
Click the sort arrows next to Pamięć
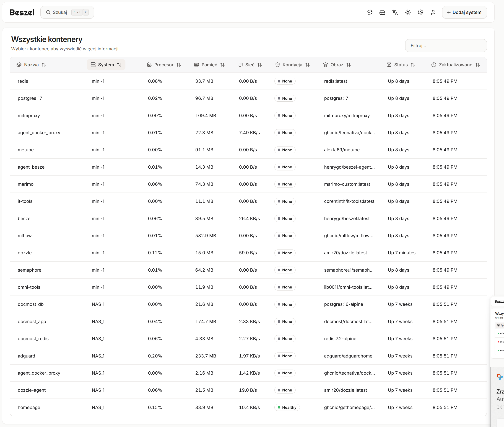click(222, 65)
